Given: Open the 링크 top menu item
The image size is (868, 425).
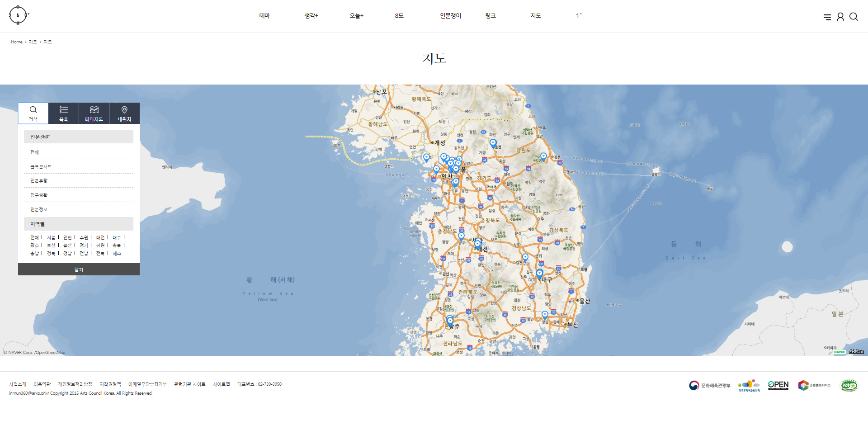Looking at the screenshot, I should point(491,16).
